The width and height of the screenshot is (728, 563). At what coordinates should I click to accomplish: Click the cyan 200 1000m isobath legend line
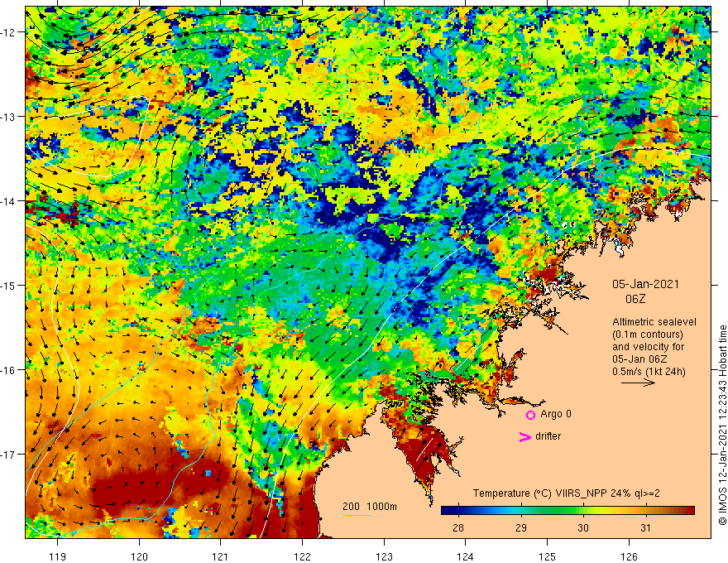(x=357, y=516)
